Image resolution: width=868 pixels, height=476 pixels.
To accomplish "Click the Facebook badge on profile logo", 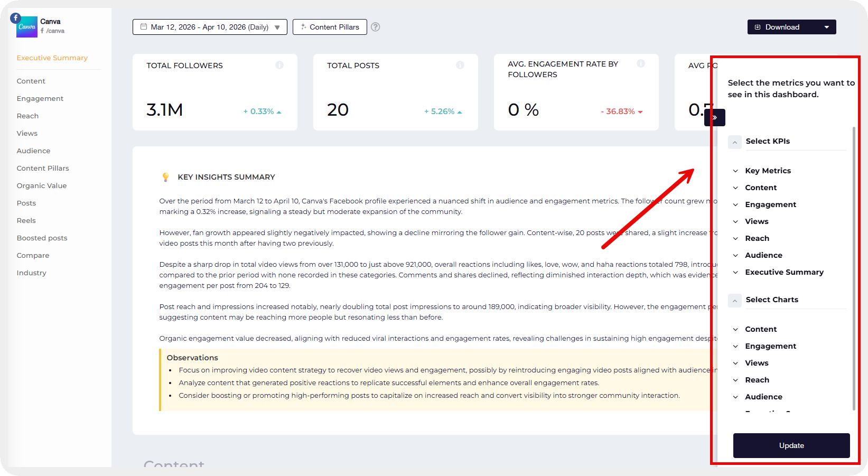I will pos(16,18).
